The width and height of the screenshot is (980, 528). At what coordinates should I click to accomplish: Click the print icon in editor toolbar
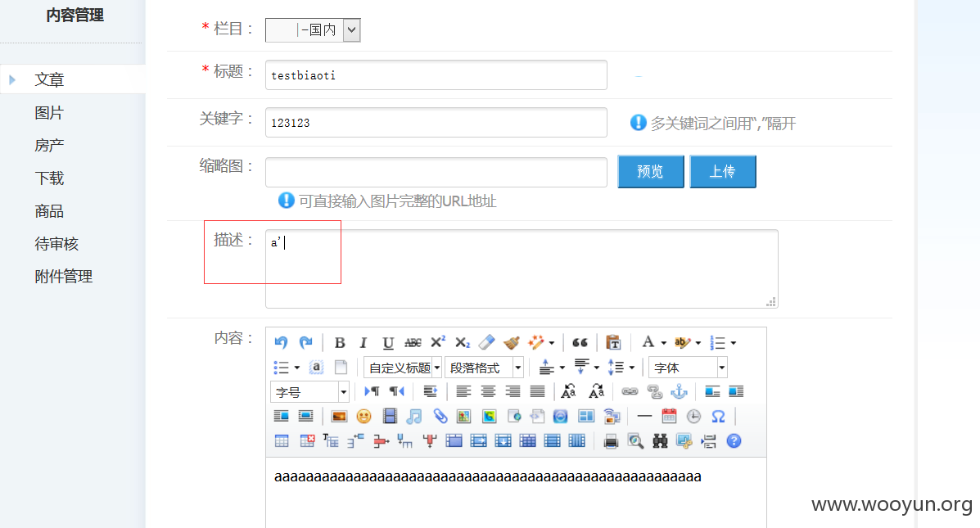click(611, 441)
